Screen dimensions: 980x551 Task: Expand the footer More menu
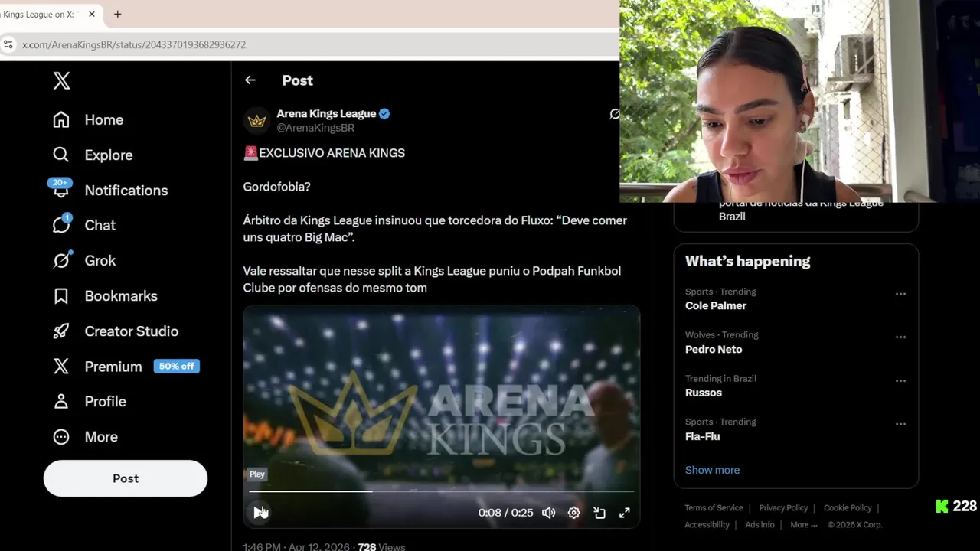(x=803, y=524)
